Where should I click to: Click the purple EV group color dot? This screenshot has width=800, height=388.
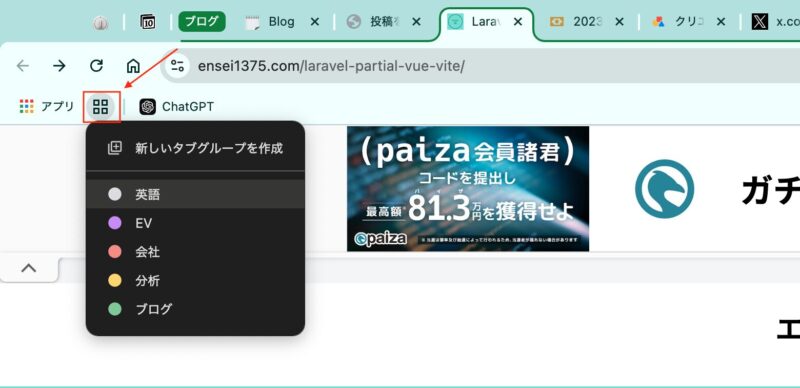(x=115, y=223)
